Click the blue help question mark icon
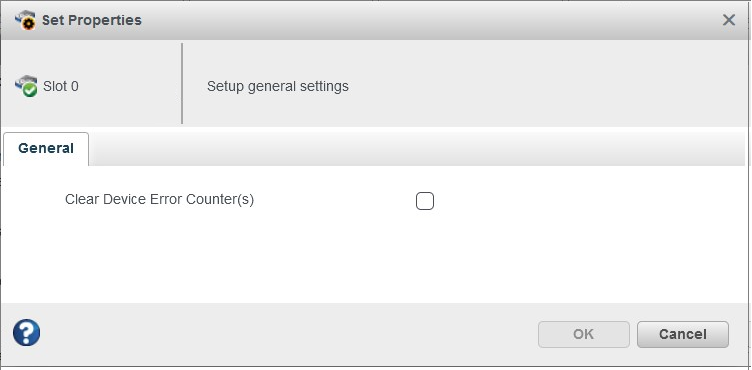The width and height of the screenshot is (752, 370). [26, 333]
